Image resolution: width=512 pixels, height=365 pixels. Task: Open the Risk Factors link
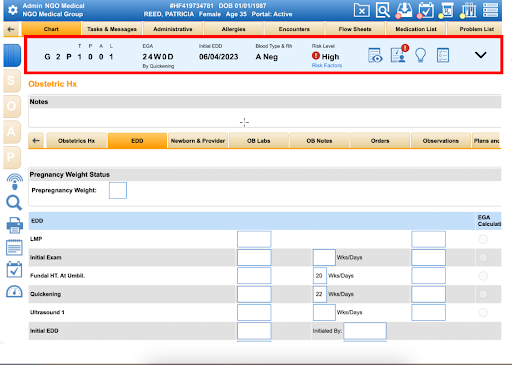327,65
